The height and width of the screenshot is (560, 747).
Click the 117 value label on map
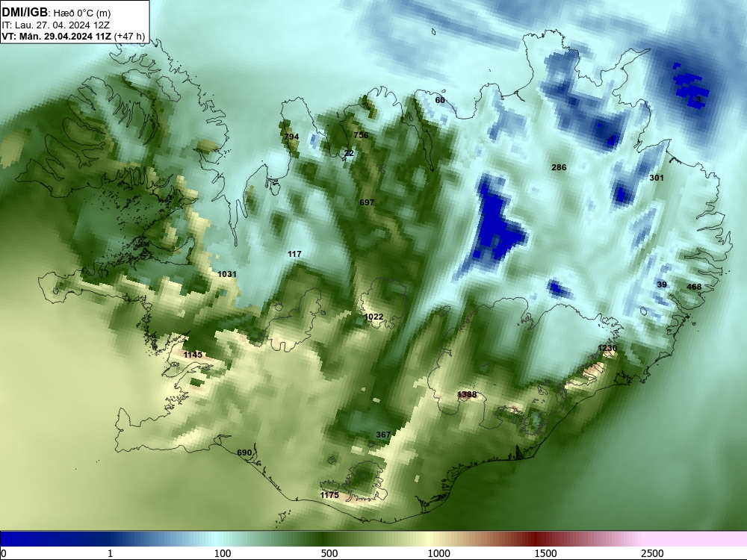294,254
